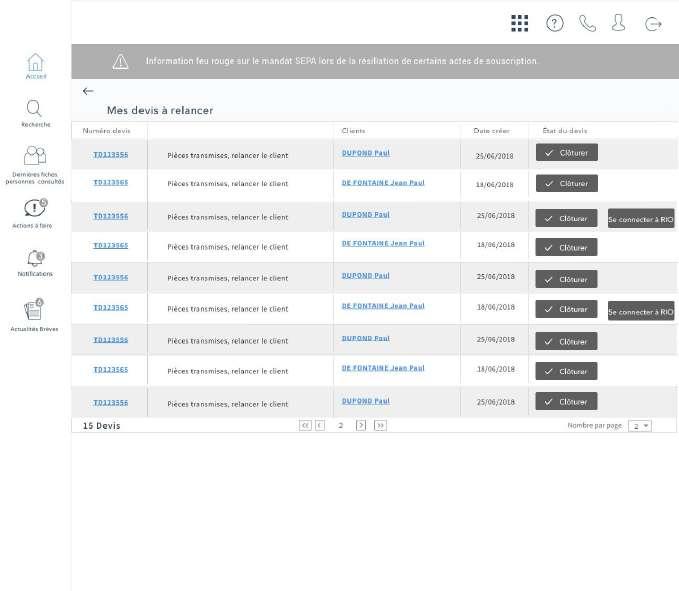Screen dimensions: 679x591
Task: Click Clôturer beside DE FONTAINE's Se connecter à RIO
Action: point(566,309)
